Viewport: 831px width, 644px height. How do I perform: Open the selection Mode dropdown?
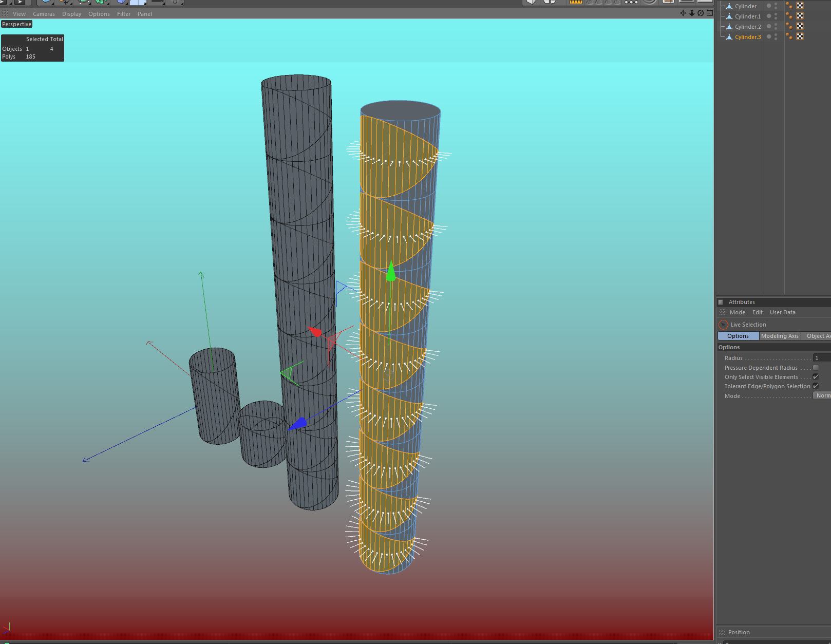pos(822,396)
